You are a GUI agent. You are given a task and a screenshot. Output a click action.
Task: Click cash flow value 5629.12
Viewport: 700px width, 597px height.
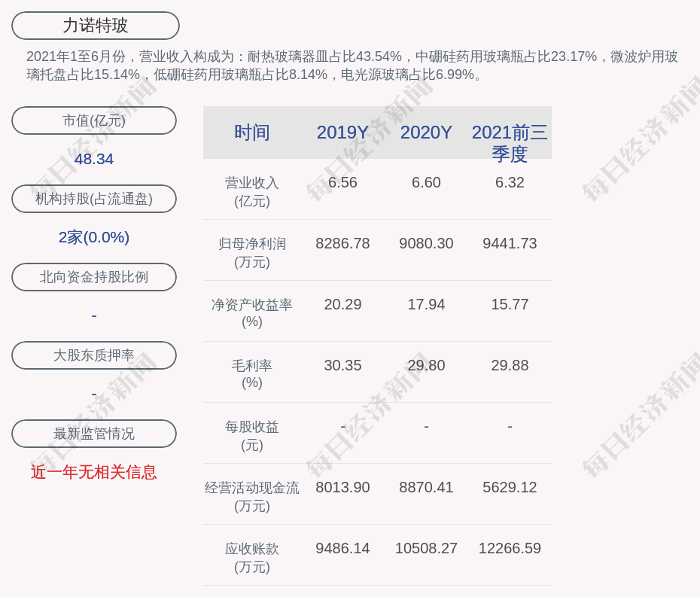point(510,487)
